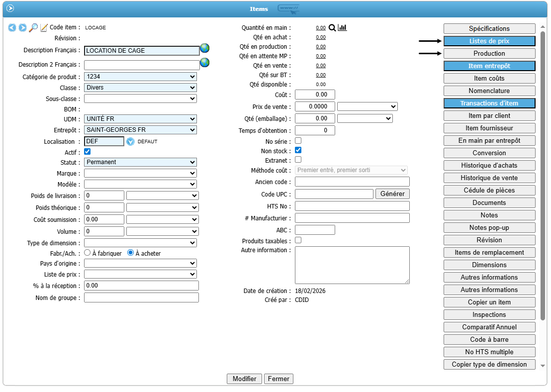
Task: Open bar chart next to Quantité en main
Action: (x=342, y=28)
